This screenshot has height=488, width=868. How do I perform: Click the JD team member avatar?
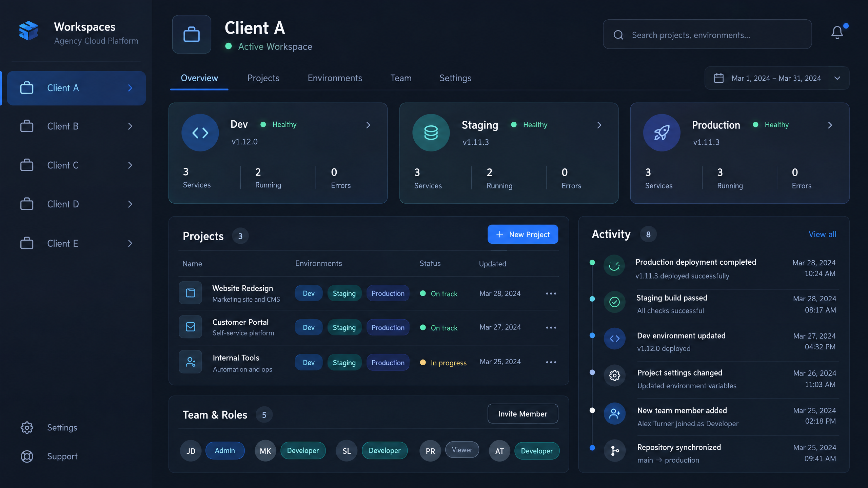tap(191, 451)
